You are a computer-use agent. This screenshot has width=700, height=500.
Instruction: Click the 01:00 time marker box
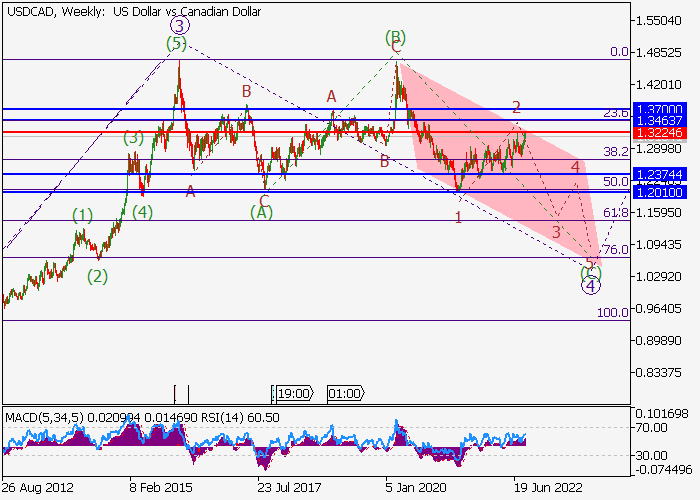click(x=344, y=393)
